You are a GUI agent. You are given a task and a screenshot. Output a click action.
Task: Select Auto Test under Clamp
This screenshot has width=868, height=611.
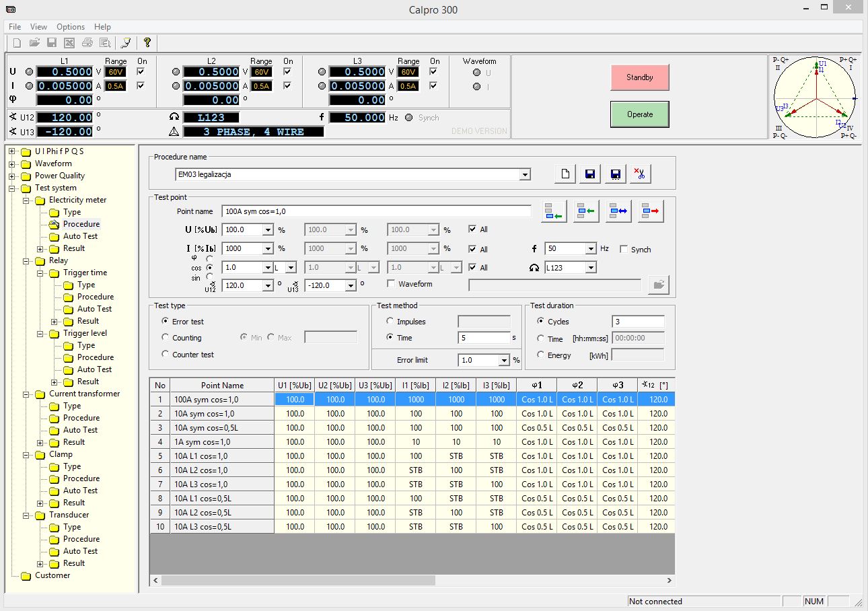click(x=81, y=491)
